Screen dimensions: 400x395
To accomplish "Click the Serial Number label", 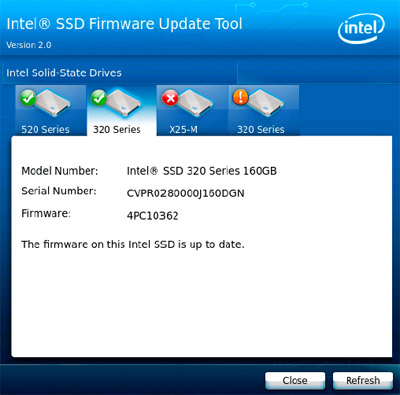I will click(x=59, y=191).
